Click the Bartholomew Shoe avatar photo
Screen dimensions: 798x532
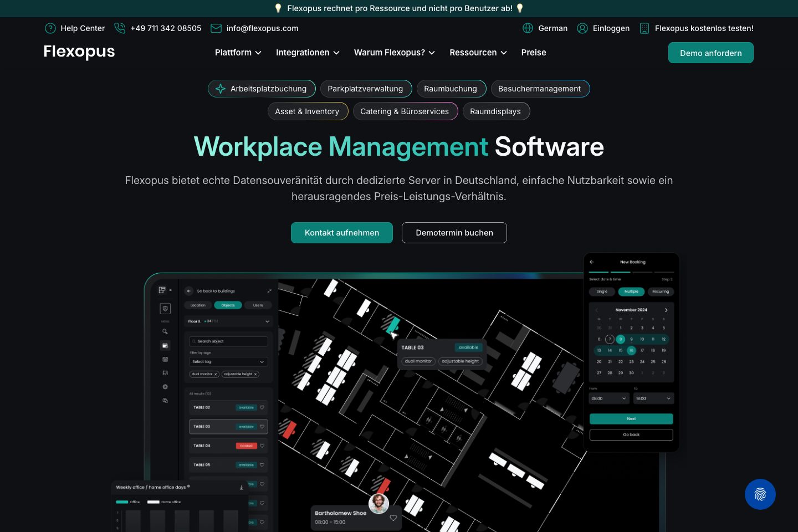379,504
